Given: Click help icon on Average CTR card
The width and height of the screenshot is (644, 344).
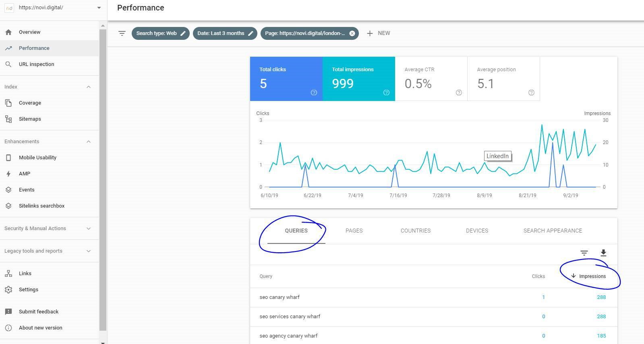Looking at the screenshot, I should pos(459,93).
